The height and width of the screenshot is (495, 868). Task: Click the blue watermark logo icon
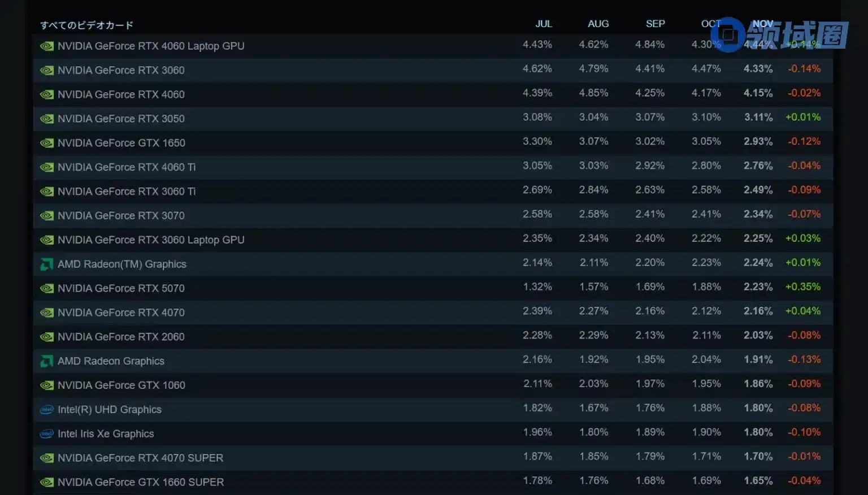coord(728,34)
